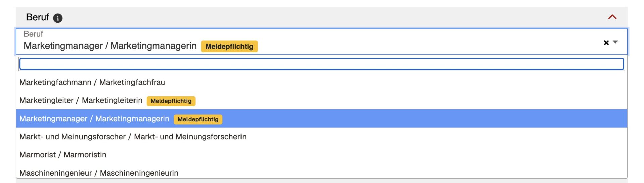Click the info icon beside Beruf heading
The height and width of the screenshot is (183, 644).
pos(58,18)
